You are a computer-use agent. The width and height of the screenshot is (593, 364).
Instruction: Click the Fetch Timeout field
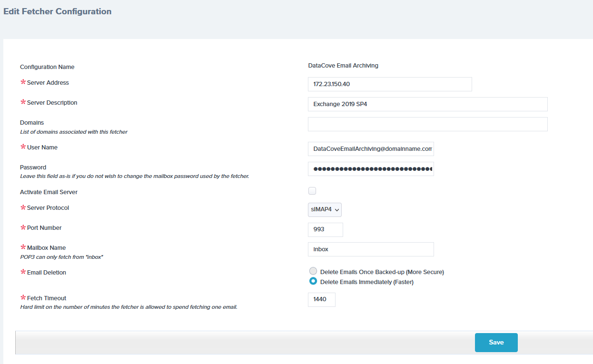[322, 300]
